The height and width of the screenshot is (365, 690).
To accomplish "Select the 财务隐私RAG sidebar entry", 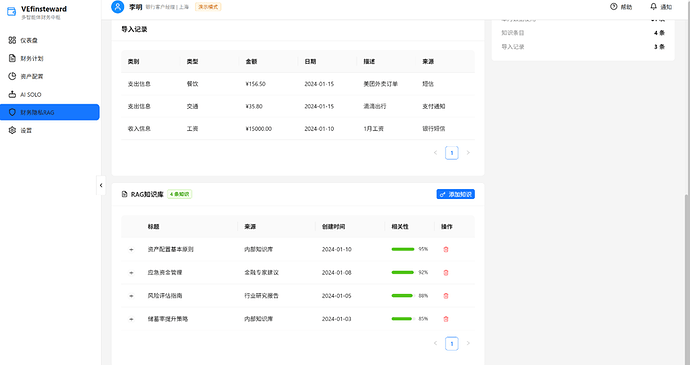I will click(x=50, y=112).
